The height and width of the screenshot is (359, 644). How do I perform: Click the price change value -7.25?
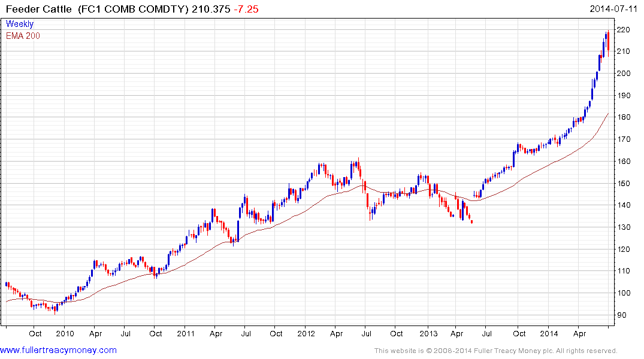point(246,9)
